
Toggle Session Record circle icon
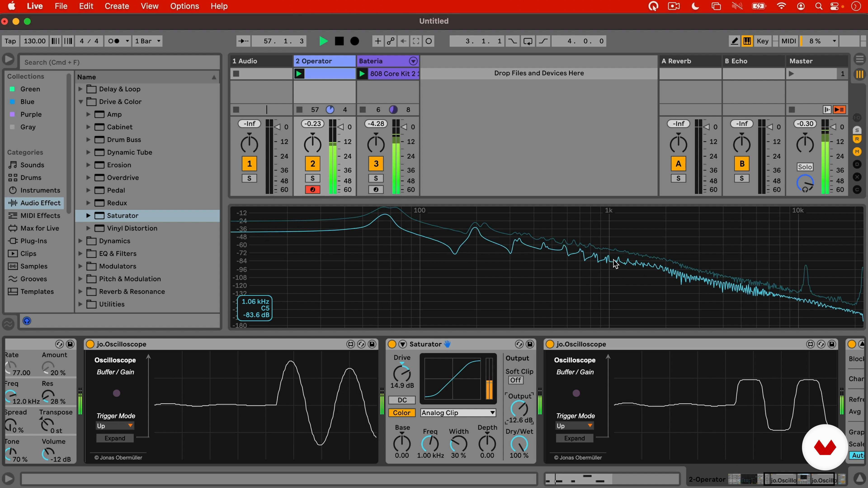click(429, 41)
